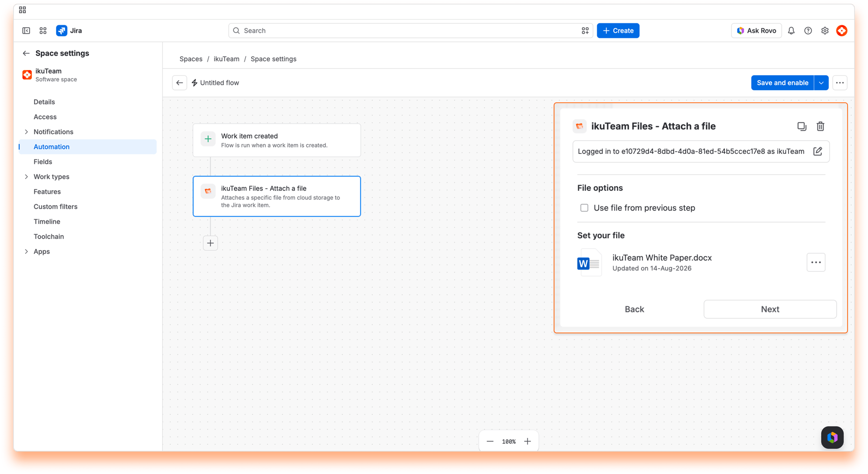Collapse the sidebar with the panel icon

(x=26, y=30)
